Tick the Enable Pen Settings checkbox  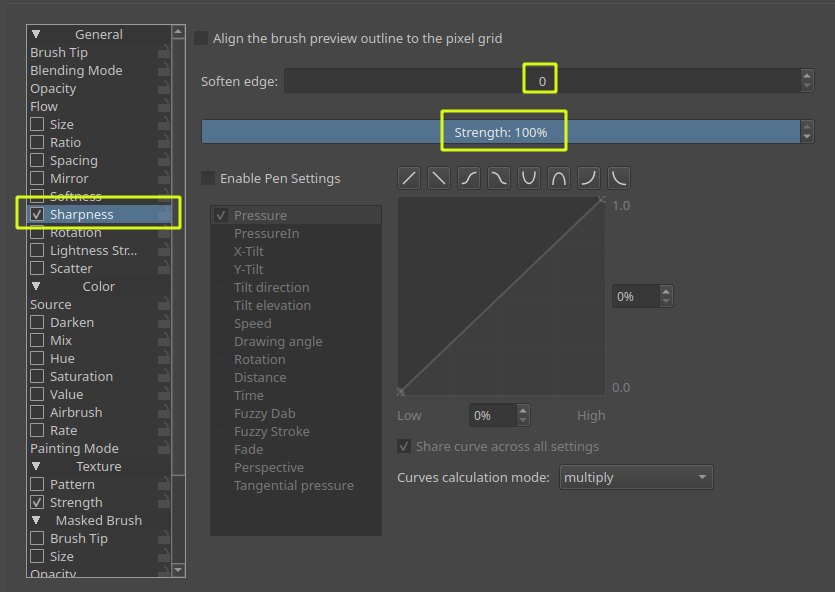[209, 178]
